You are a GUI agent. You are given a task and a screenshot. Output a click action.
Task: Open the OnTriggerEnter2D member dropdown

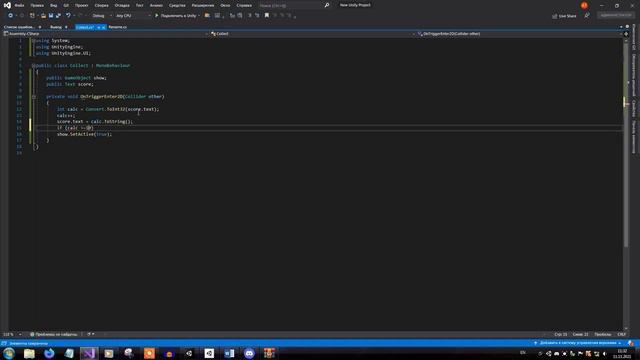519,34
